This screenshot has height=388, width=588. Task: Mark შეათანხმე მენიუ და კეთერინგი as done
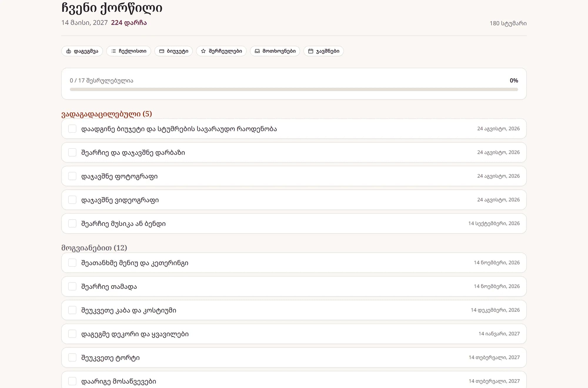click(72, 263)
